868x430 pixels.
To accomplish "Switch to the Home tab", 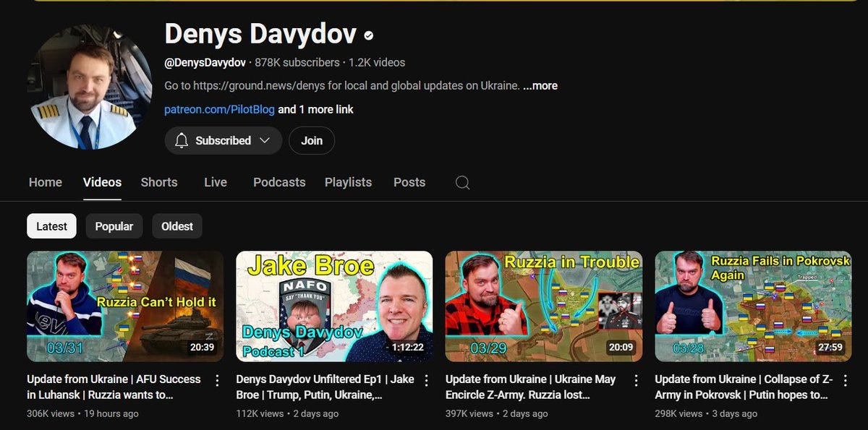I will coord(46,182).
